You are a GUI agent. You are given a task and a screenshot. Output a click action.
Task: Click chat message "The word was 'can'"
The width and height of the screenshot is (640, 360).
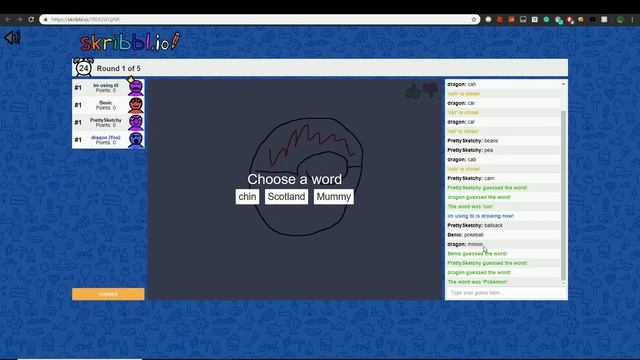[470, 207]
